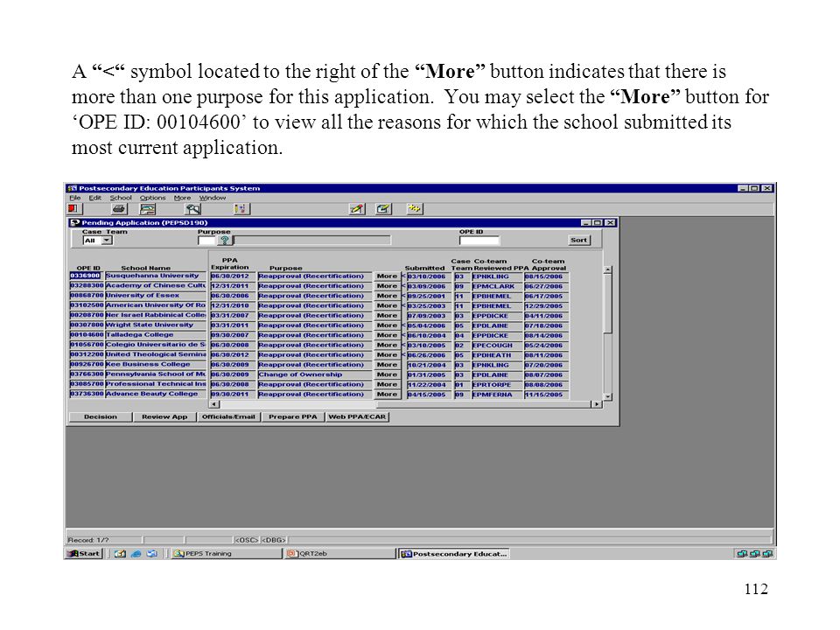This screenshot has width=840, height=630.
Task: Click More button for Talladega College row
Action: 387,335
